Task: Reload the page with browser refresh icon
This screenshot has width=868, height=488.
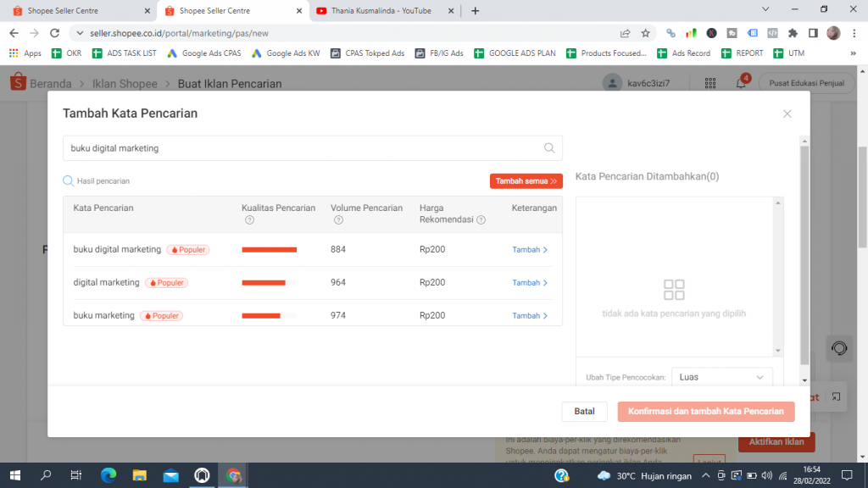Action: click(54, 33)
